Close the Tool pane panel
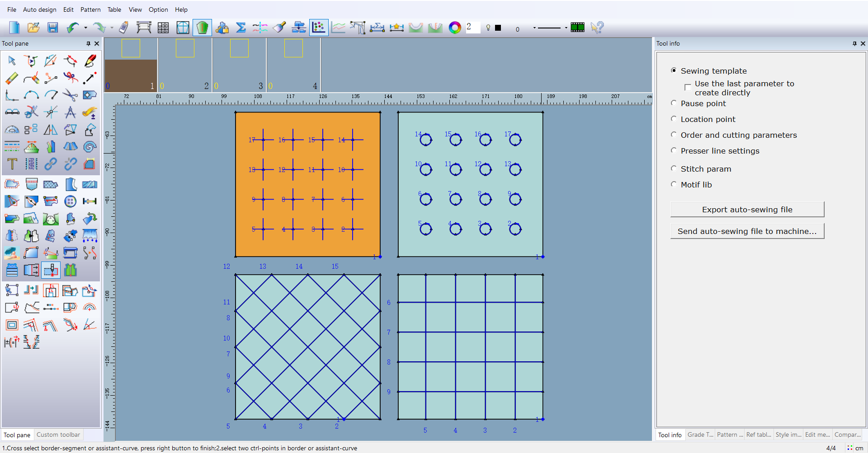 (x=96, y=43)
